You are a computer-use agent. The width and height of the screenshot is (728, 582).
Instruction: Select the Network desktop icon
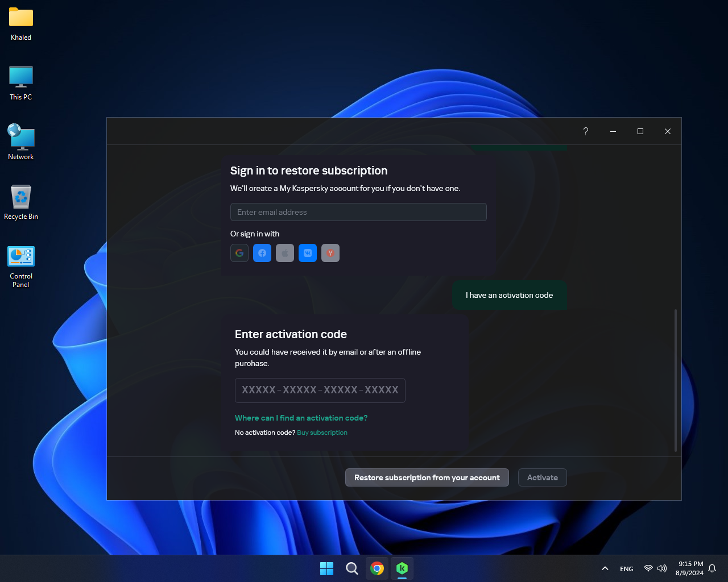coord(21,143)
